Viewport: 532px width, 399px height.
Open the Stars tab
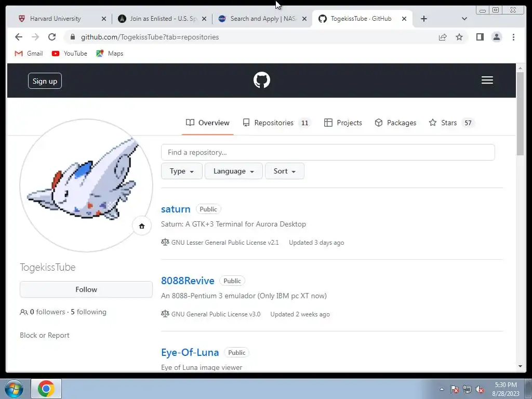[x=451, y=123]
